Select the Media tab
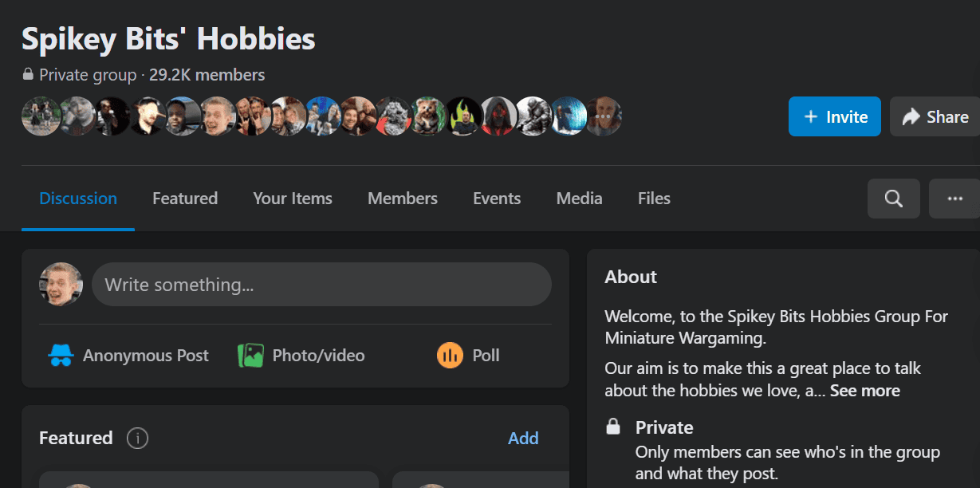 point(579,199)
